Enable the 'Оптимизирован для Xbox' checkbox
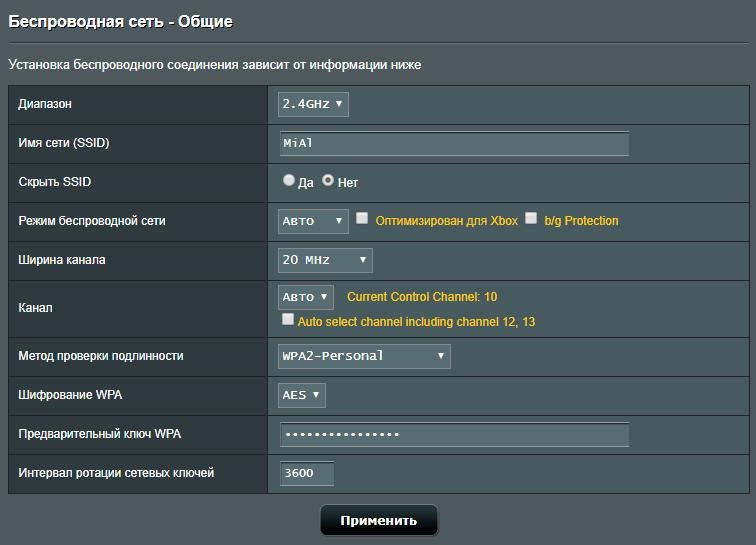The image size is (756, 545). pos(363,219)
